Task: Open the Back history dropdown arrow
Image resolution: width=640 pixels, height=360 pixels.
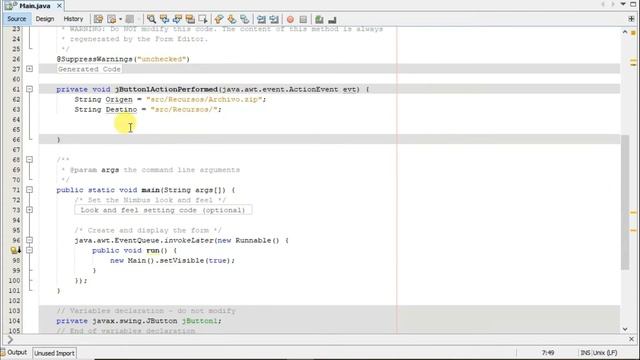Action: (120, 19)
